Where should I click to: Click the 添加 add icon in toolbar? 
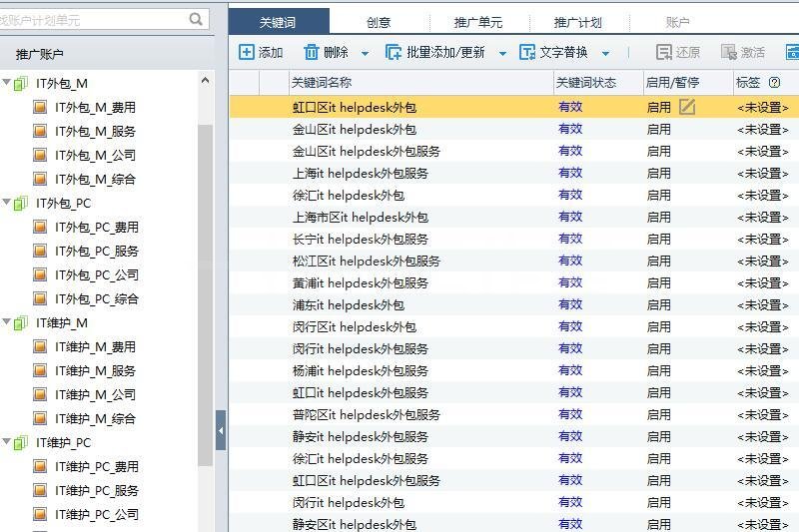[246, 52]
